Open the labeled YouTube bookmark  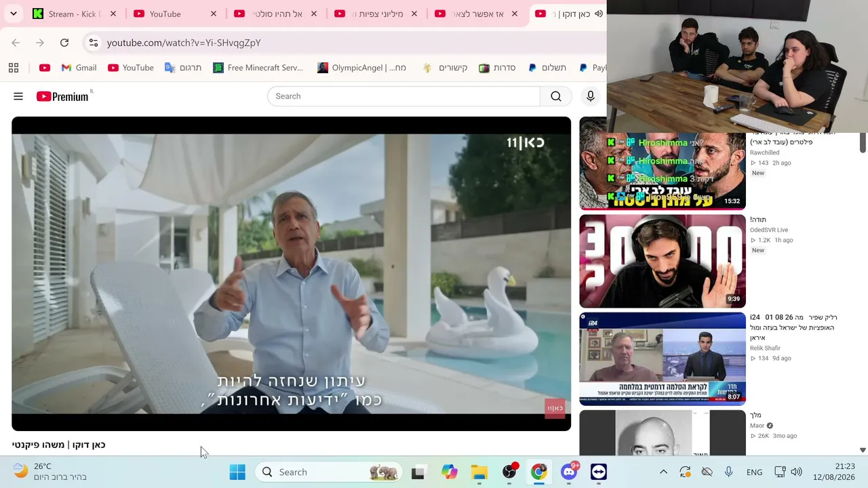click(x=131, y=68)
